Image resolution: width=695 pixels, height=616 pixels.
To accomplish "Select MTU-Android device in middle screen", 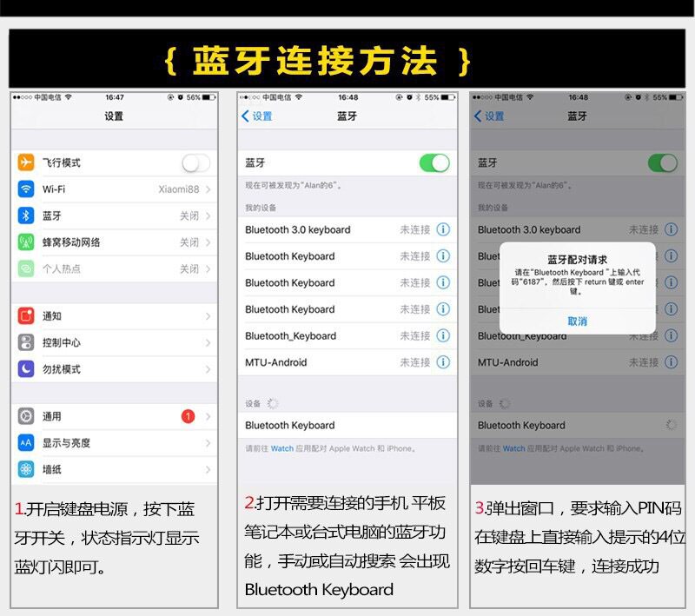I will click(347, 362).
